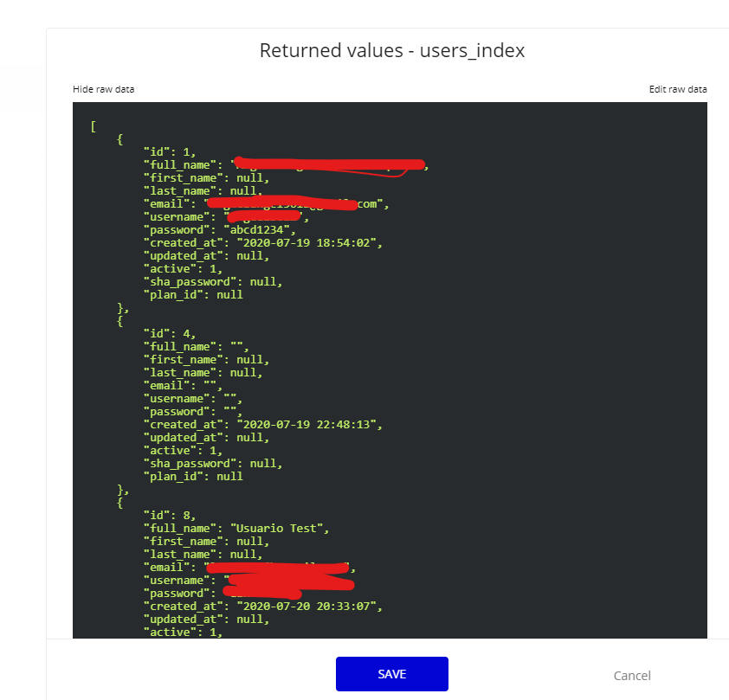Click the created_at value 2020-07-19 18:54:02
This screenshot has height=700, width=729.
pyautogui.click(x=306, y=243)
